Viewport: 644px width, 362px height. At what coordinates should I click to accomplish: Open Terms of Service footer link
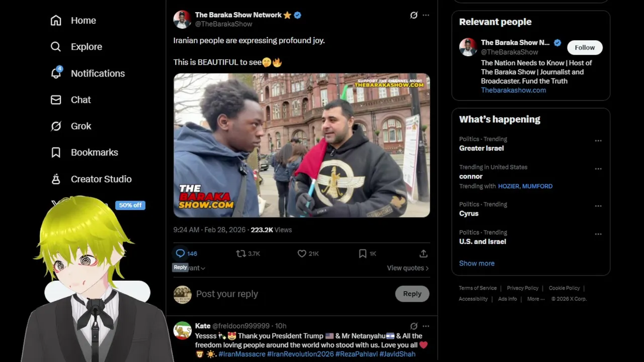click(477, 288)
